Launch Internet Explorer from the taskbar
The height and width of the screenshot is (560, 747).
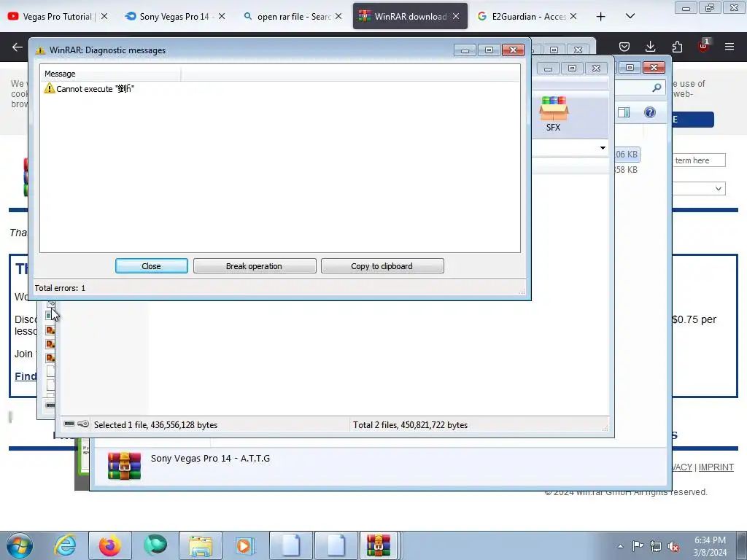click(65, 545)
